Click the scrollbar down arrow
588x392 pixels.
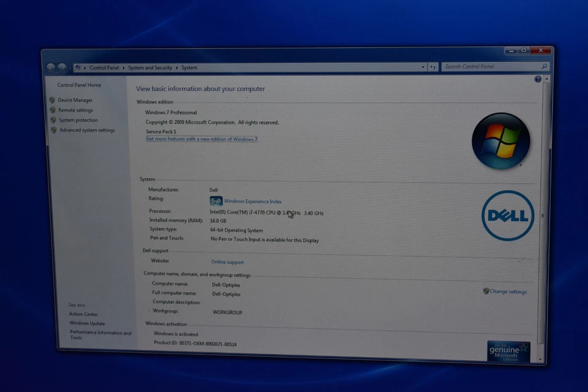tap(540, 358)
